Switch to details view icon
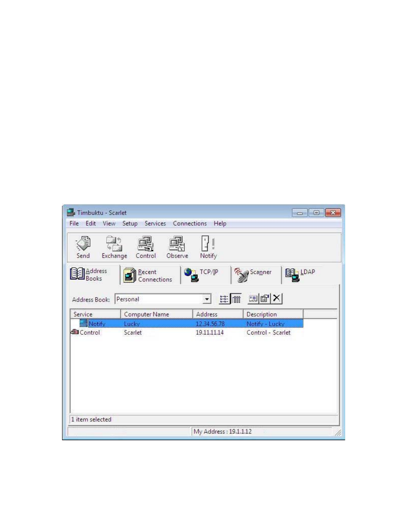This screenshot has height=532, width=411. (236, 299)
